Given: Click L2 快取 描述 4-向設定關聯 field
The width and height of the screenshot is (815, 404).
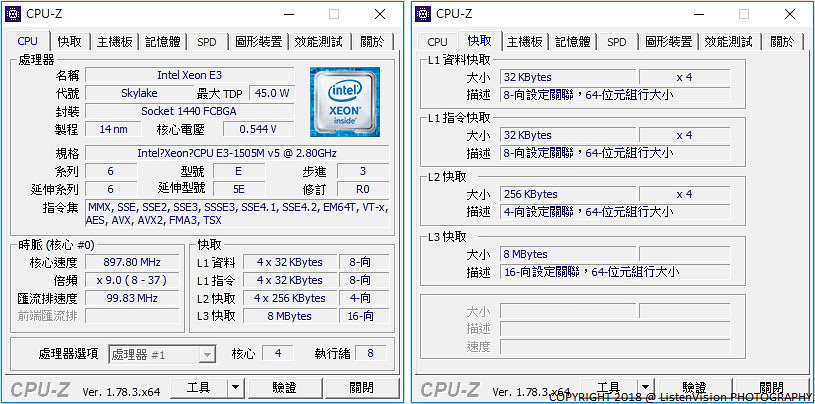Looking at the screenshot, I should [x=615, y=212].
